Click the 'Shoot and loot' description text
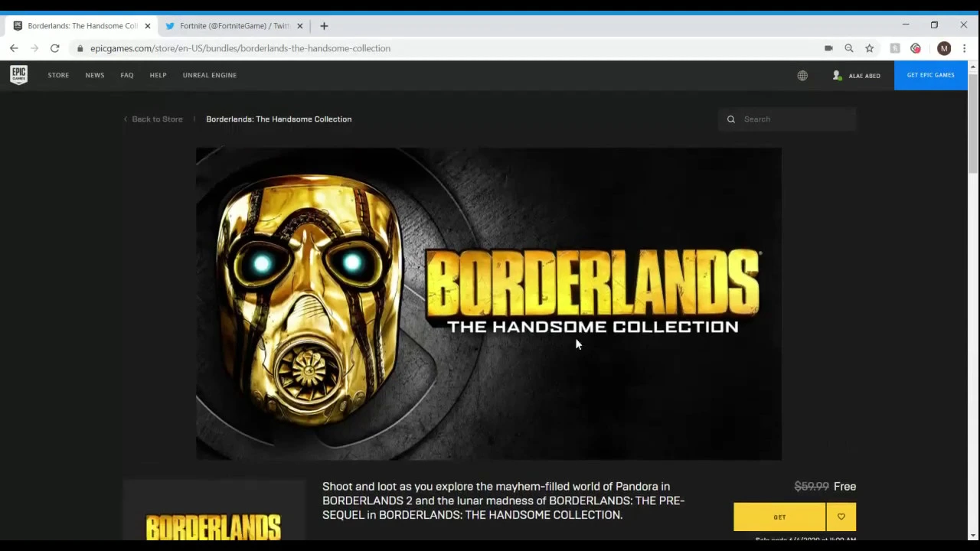 tap(503, 500)
